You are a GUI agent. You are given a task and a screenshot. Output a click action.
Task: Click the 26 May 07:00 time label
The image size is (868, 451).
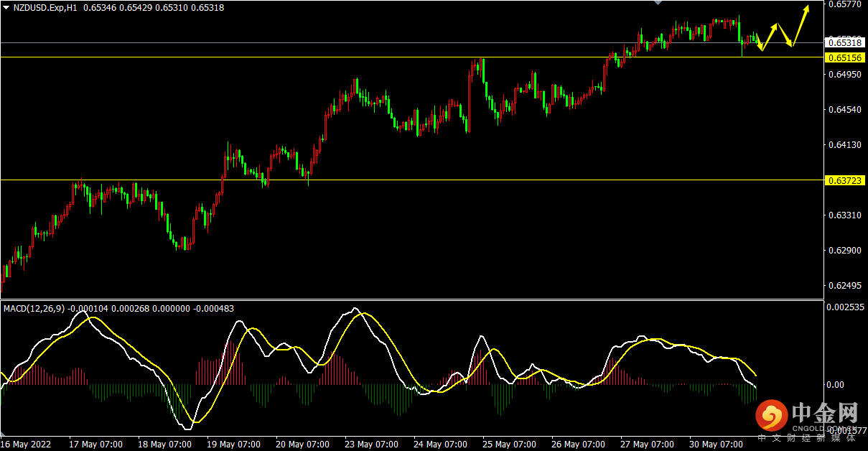[579, 444]
